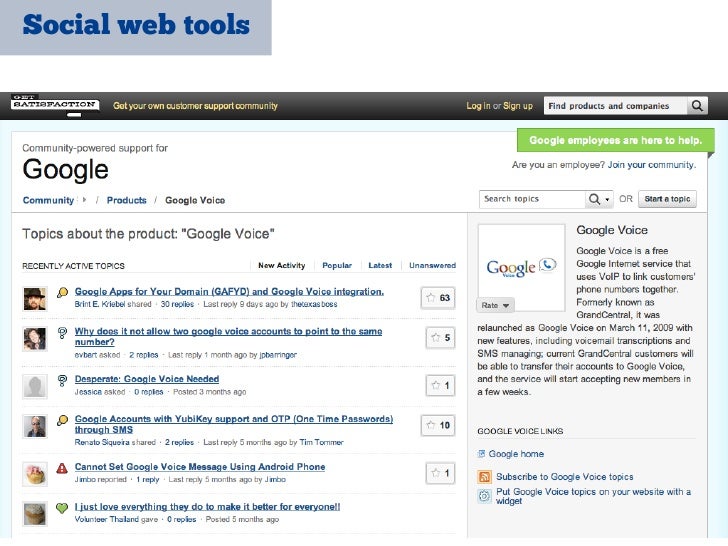This screenshot has height=546, width=728.
Task: Click Brint E. Kriebel author name
Action: tap(100, 304)
